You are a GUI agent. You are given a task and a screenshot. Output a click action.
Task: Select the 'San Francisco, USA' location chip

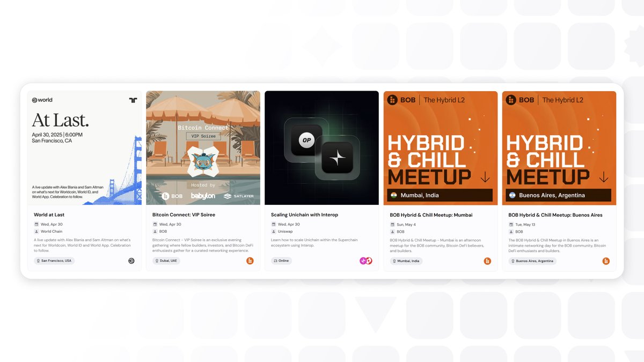pos(54,261)
